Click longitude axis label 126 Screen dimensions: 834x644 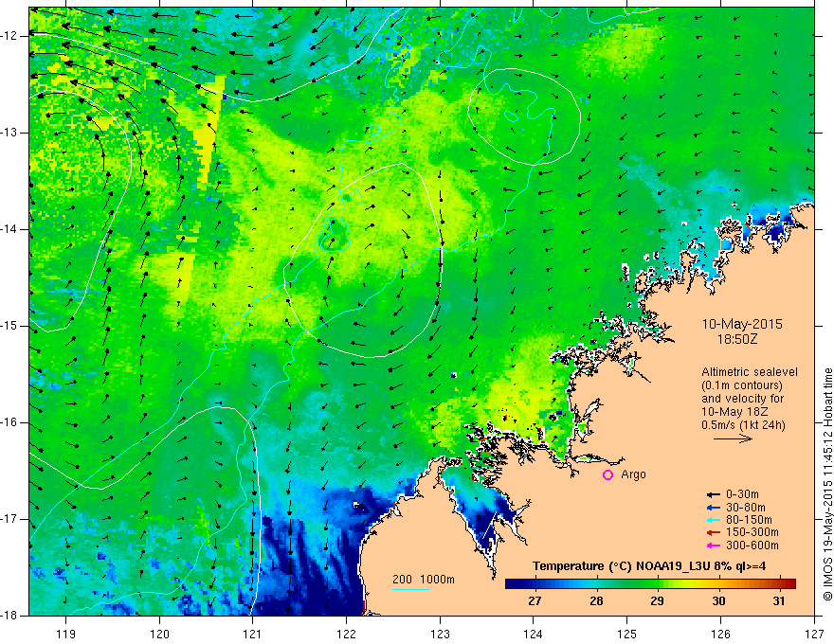[720, 635]
